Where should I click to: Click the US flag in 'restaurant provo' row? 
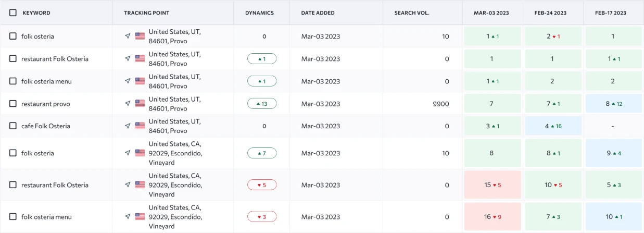(x=140, y=103)
